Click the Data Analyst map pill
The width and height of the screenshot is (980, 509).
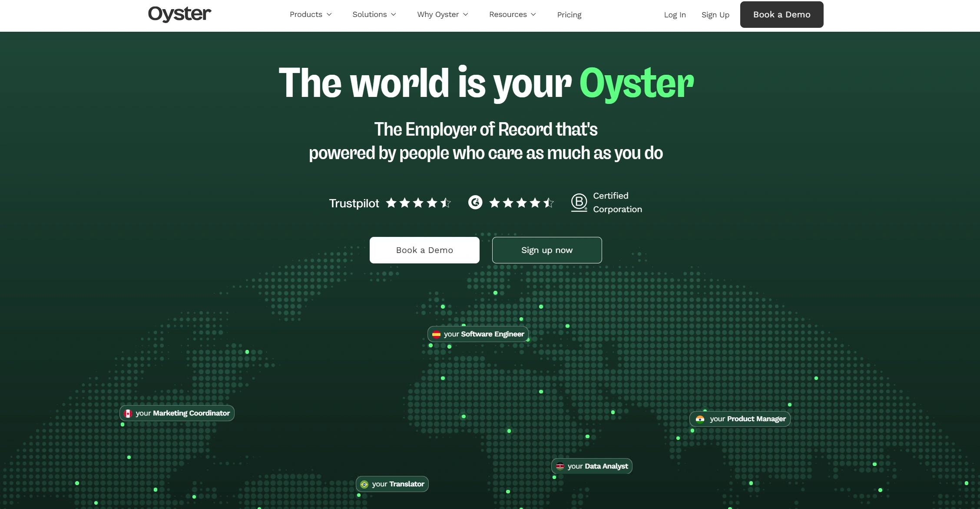click(x=591, y=466)
